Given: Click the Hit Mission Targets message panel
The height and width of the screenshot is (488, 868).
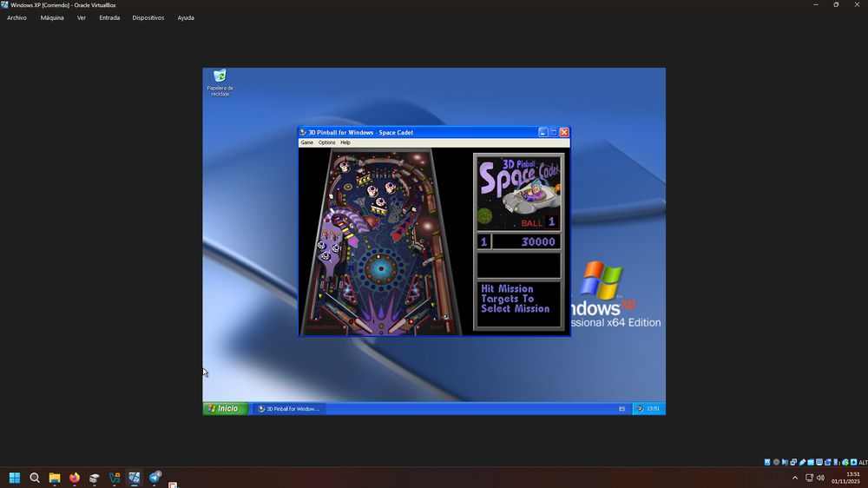Looking at the screenshot, I should coord(519,304).
